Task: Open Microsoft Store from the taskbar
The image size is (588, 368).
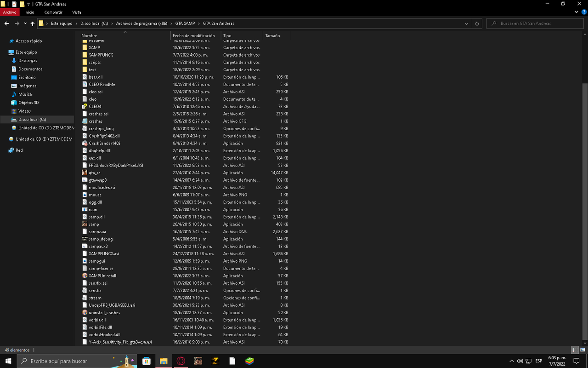Action: click(x=147, y=361)
